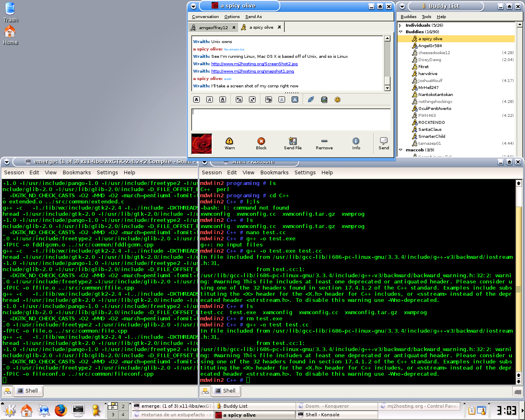Image resolution: width=525 pixels, height=420 pixels.
Task: Click the insert image toolbar icon
Action: [x=324, y=100]
